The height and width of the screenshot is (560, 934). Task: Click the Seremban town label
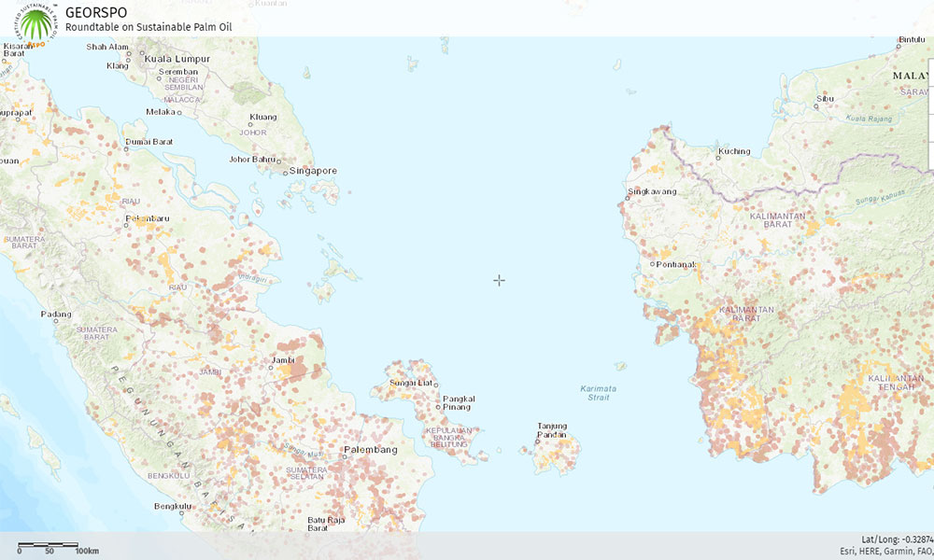(x=178, y=72)
